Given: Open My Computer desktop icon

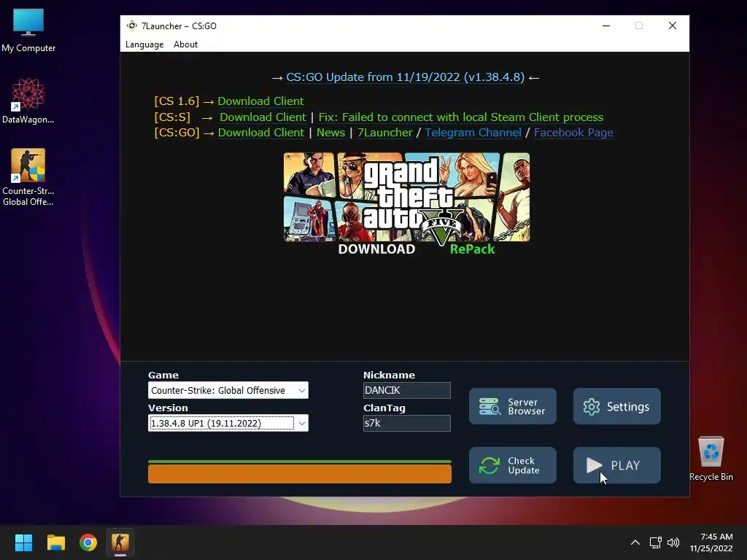Looking at the screenshot, I should pos(28,31).
